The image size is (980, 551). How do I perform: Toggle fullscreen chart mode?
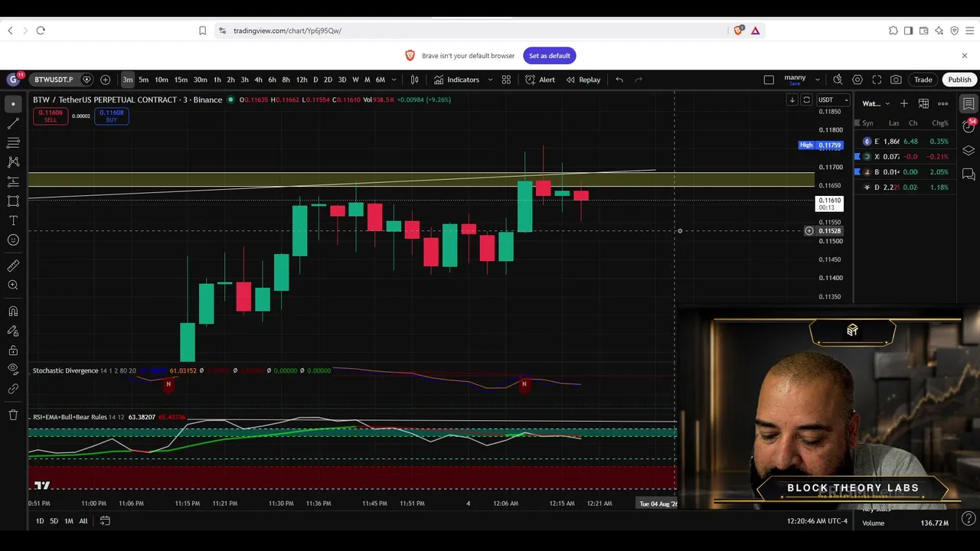877,80
